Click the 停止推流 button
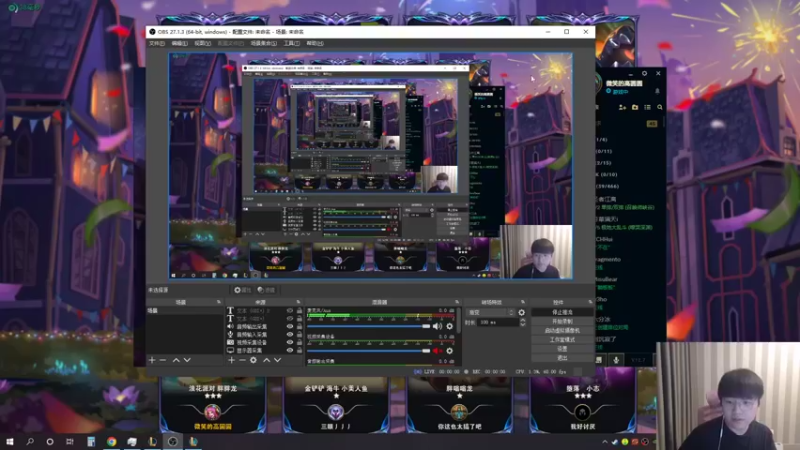Screen dimensions: 800x450 coord(562,312)
